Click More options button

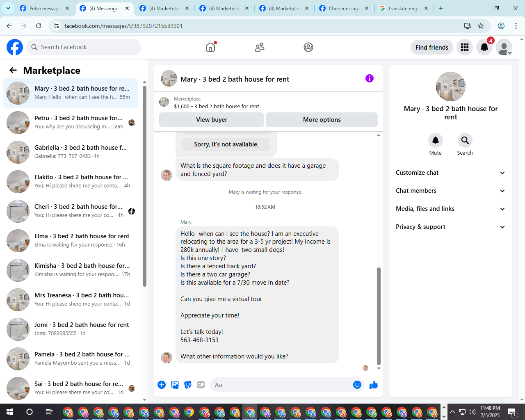pos(322,120)
